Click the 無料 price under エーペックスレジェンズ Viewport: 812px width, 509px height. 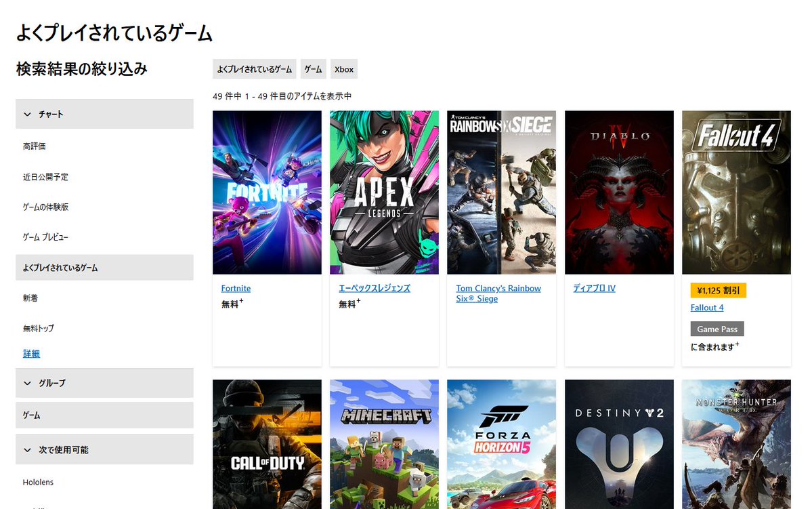[x=349, y=304]
